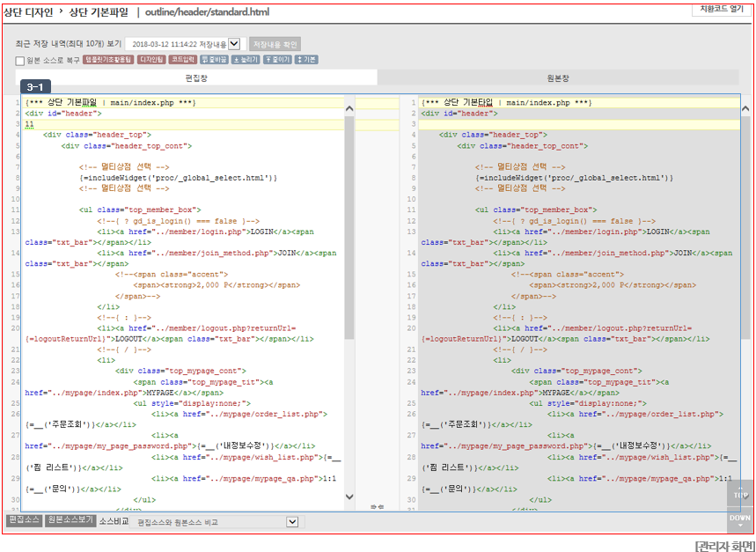This screenshot has height=552, width=756.
Task: Click the MYPAGE text in the edit pane
Action: click(x=160, y=393)
